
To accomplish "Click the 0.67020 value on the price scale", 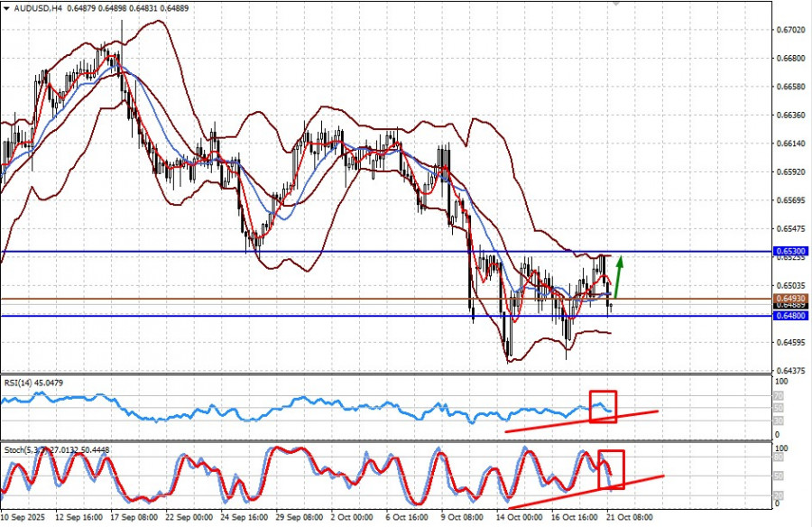I will click(790, 30).
